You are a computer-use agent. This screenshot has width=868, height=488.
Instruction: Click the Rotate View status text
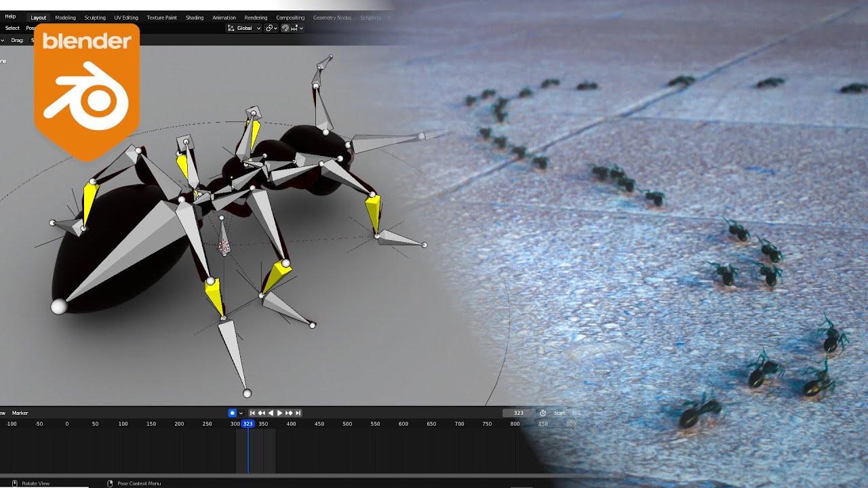pos(35,483)
